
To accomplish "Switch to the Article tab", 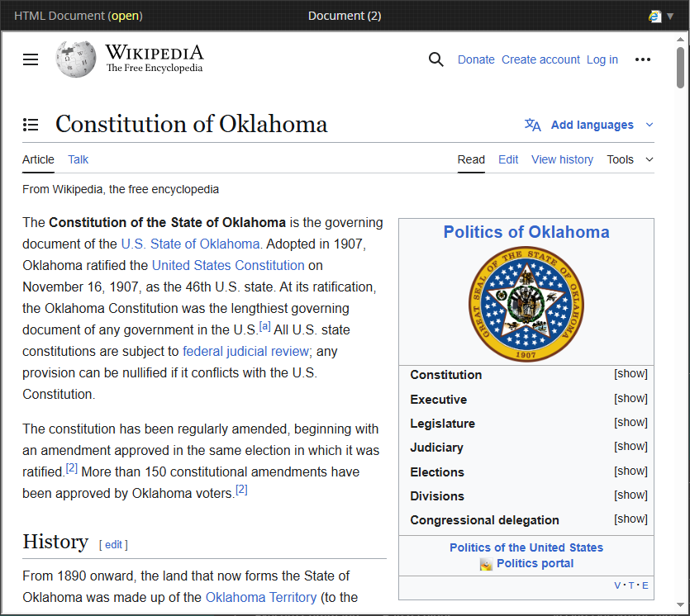I will coord(38,159).
